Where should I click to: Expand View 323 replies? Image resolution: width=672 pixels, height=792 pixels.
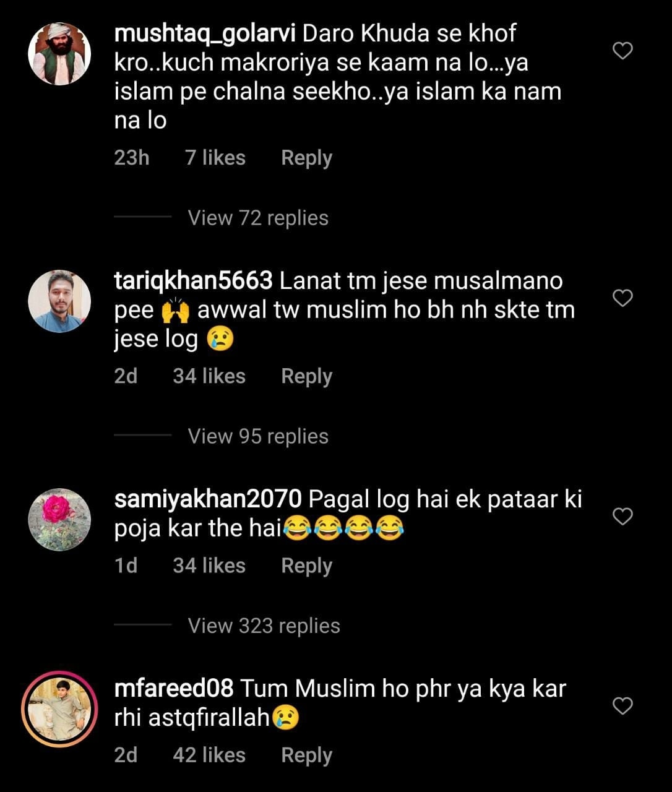coord(264,626)
